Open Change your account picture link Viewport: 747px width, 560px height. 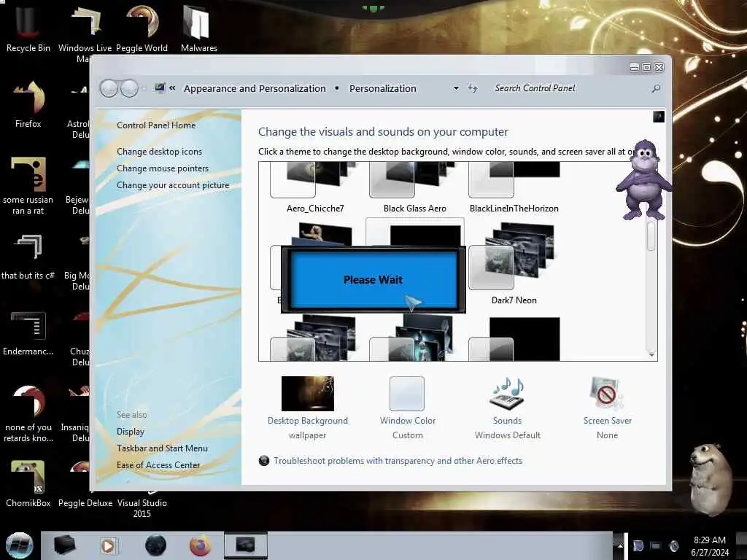(173, 185)
